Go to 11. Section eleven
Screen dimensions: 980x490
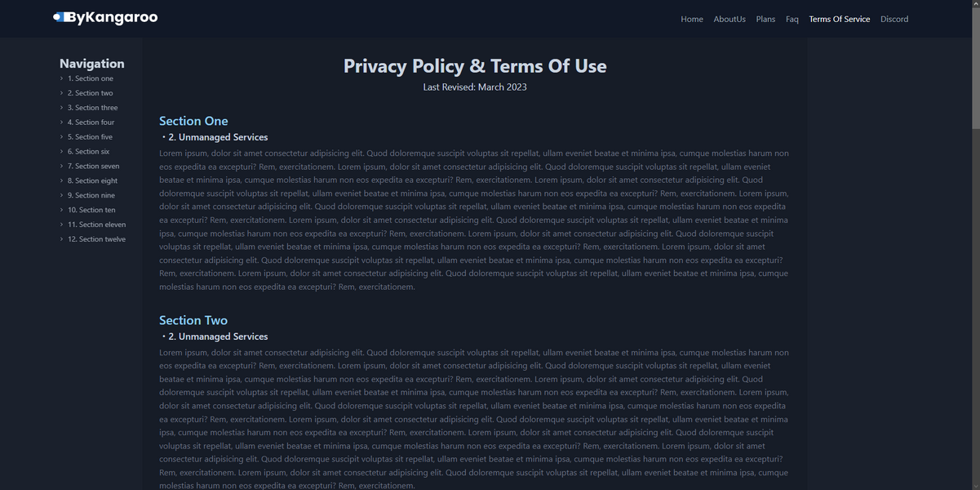[x=96, y=225]
